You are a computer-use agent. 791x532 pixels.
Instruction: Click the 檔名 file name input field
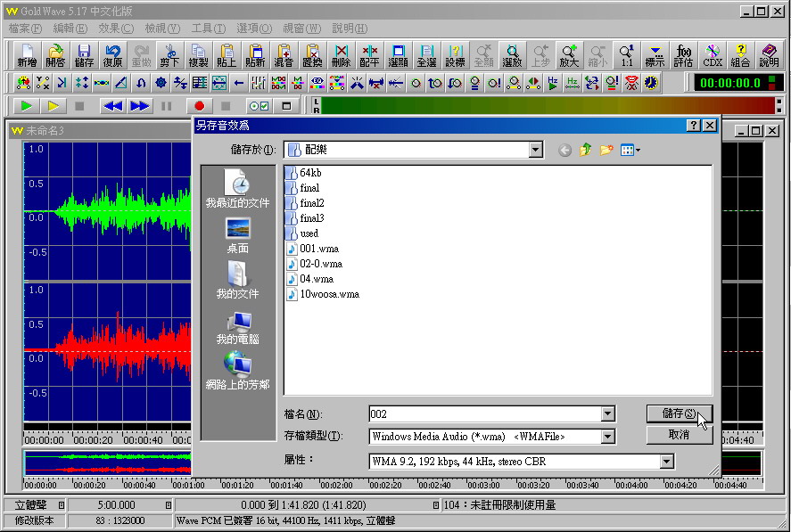click(483, 414)
